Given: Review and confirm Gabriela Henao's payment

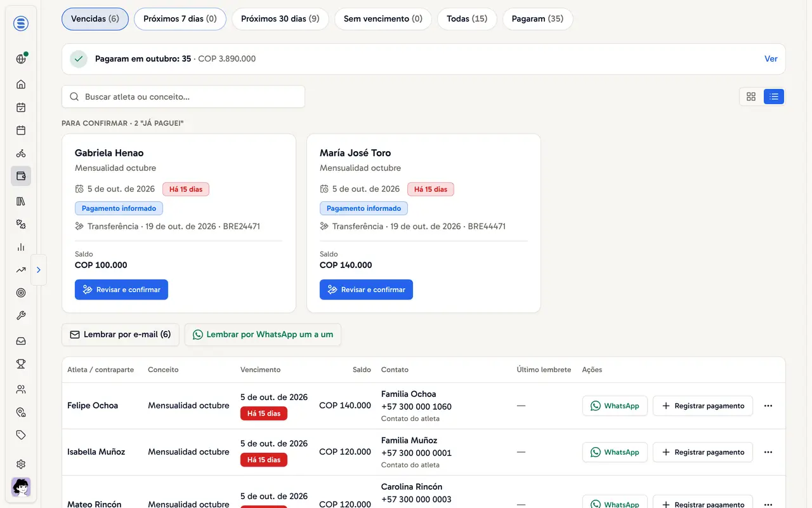Looking at the screenshot, I should pos(121,290).
